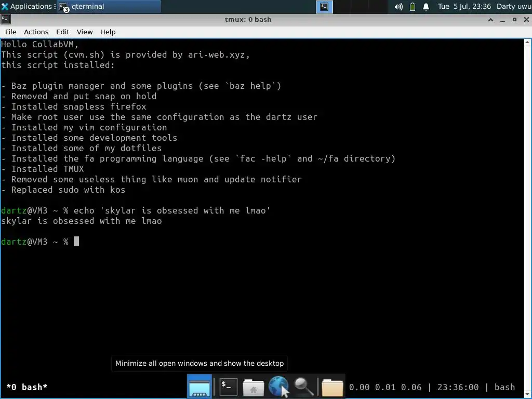Click the date and time clock

point(464,6)
